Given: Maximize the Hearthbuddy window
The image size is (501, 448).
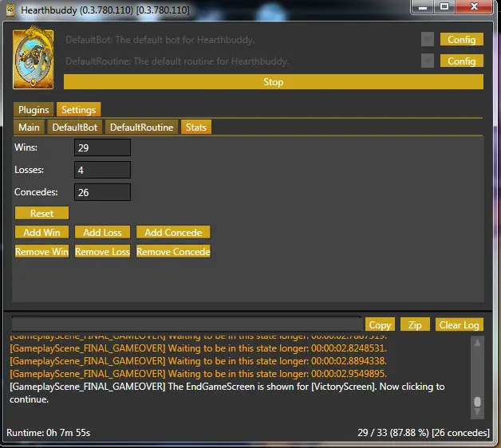Looking at the screenshot, I should (444, 7).
